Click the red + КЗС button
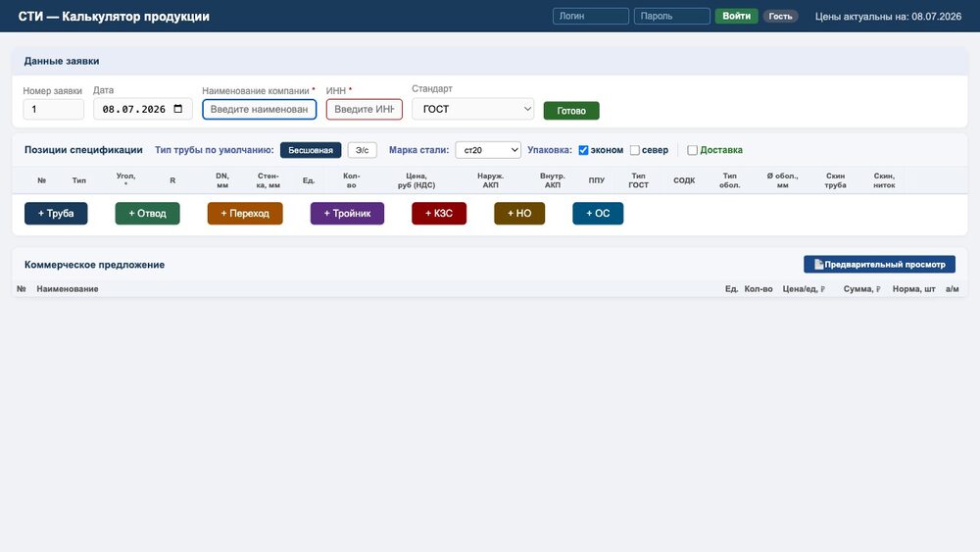Screen dimensions: 980x552 point(439,213)
